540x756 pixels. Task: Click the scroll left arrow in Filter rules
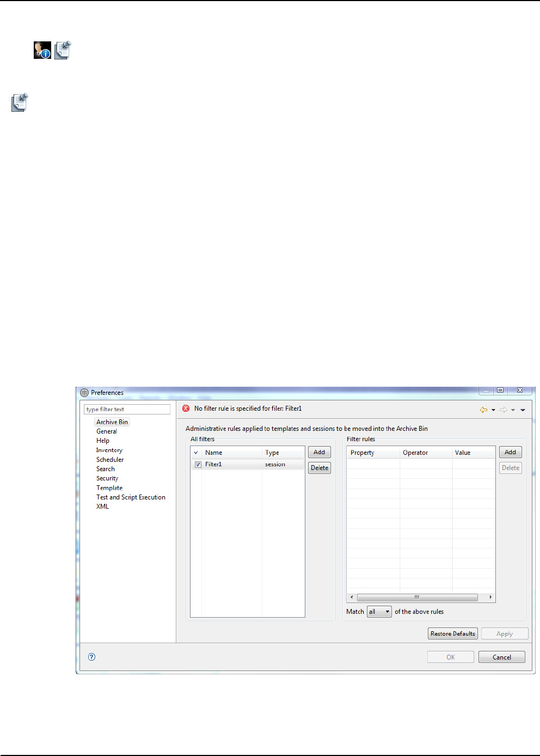point(352,598)
